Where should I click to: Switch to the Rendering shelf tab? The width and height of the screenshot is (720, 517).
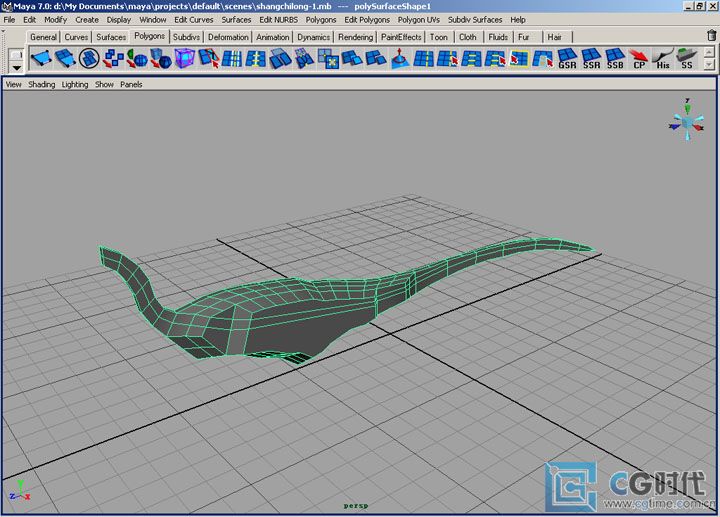(355, 37)
